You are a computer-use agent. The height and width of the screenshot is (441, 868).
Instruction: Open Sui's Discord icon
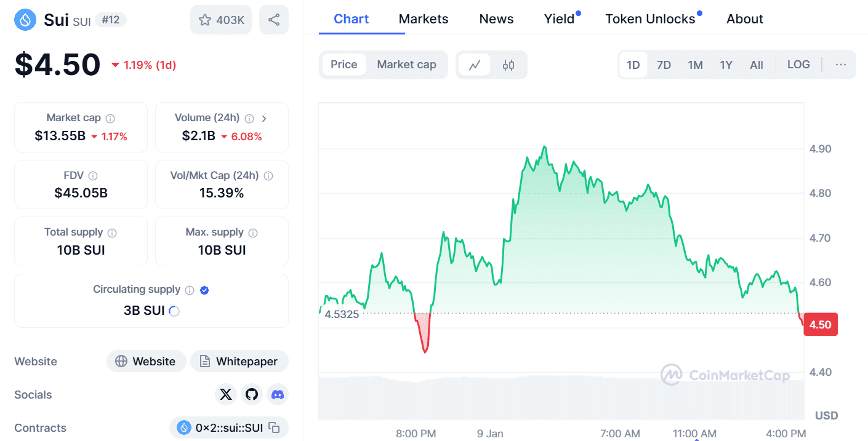(278, 394)
